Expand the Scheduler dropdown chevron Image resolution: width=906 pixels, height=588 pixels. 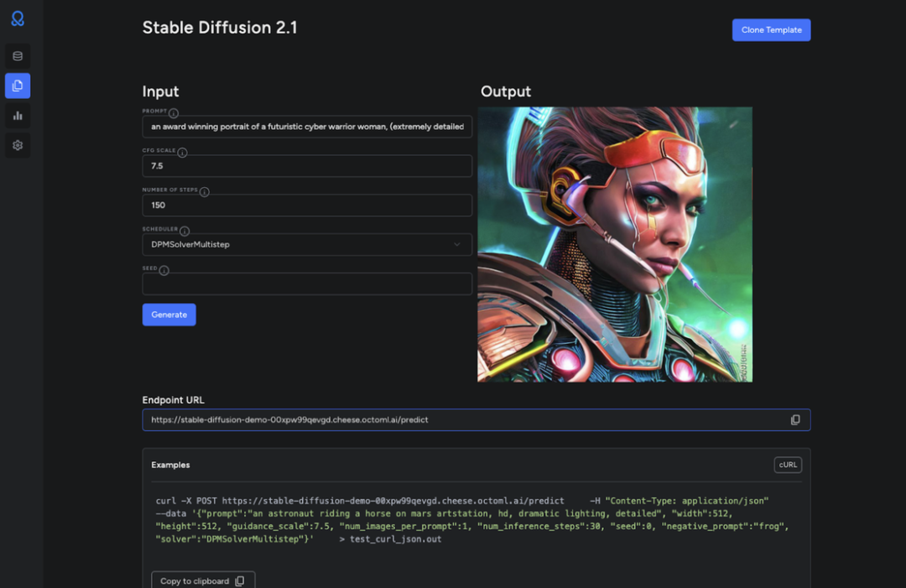[x=457, y=244]
